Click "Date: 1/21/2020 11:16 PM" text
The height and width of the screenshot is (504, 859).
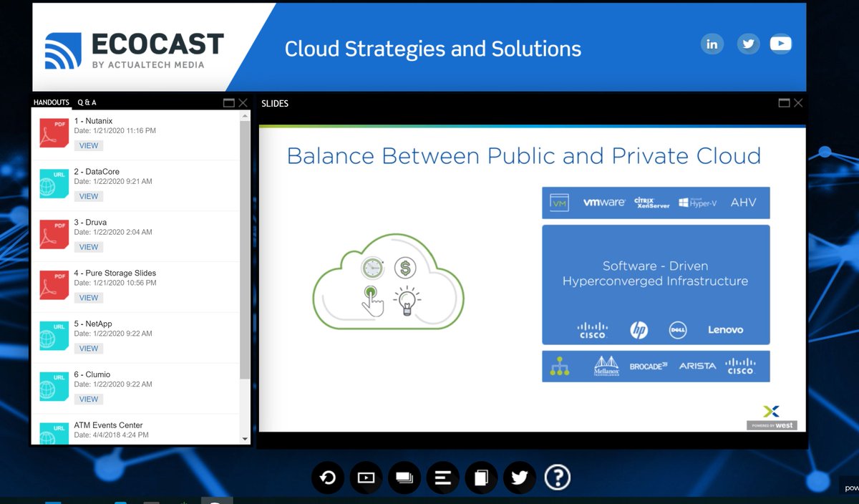pos(115,131)
